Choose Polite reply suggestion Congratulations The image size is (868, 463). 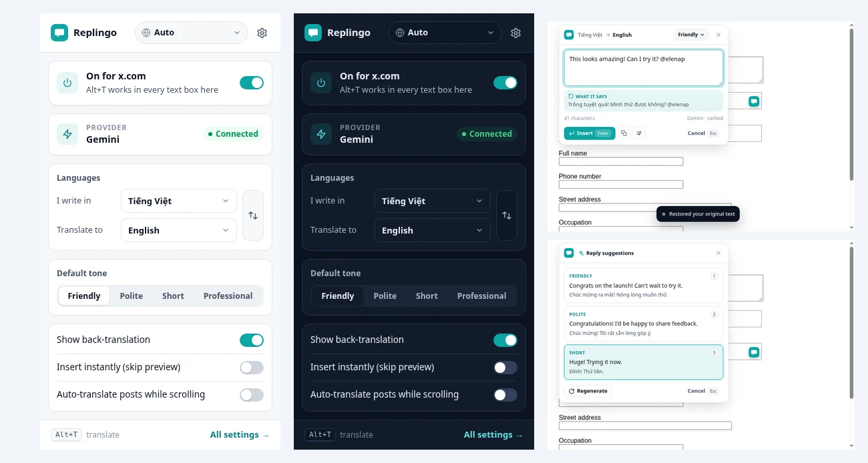(644, 324)
